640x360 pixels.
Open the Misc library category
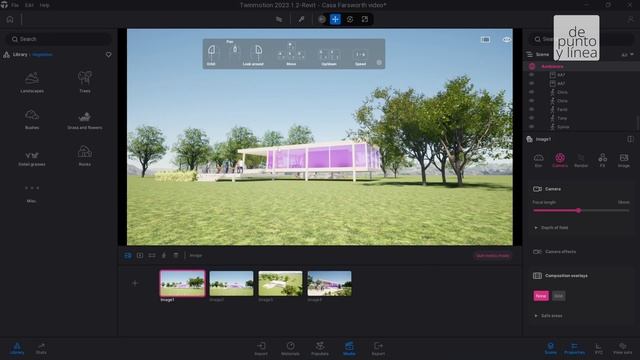click(32, 193)
